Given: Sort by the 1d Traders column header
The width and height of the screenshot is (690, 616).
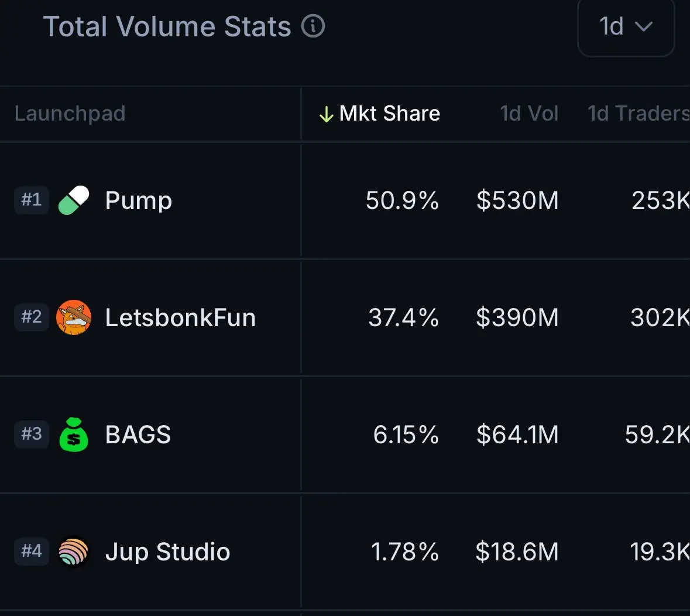Looking at the screenshot, I should point(638,114).
